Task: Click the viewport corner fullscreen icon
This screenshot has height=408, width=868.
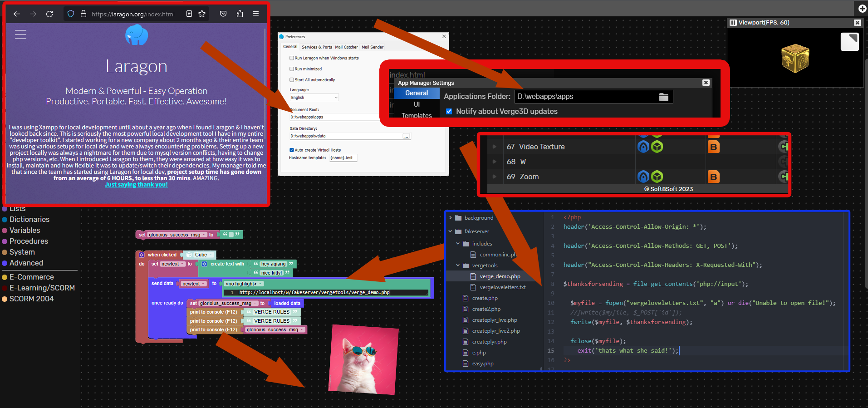Action: 850,42
